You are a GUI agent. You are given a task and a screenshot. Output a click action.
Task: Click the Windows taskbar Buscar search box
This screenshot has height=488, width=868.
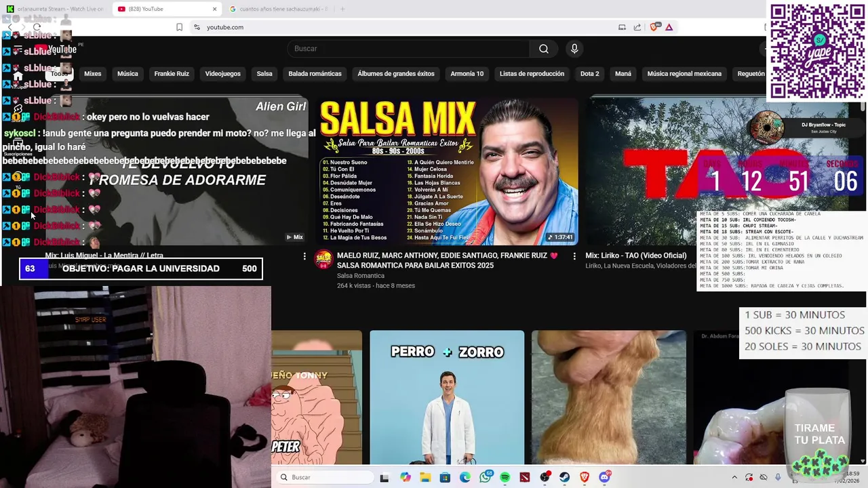(325, 478)
